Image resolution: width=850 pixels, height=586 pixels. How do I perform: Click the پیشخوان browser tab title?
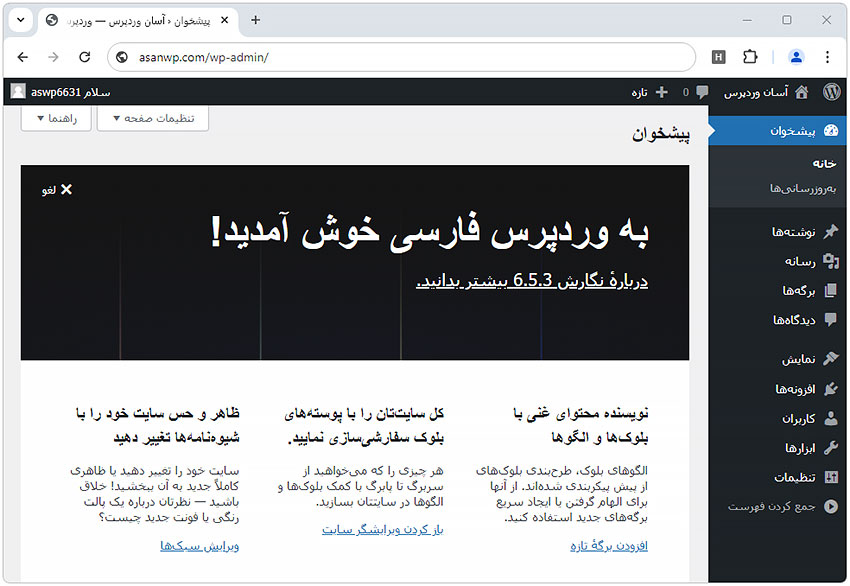coord(138,21)
